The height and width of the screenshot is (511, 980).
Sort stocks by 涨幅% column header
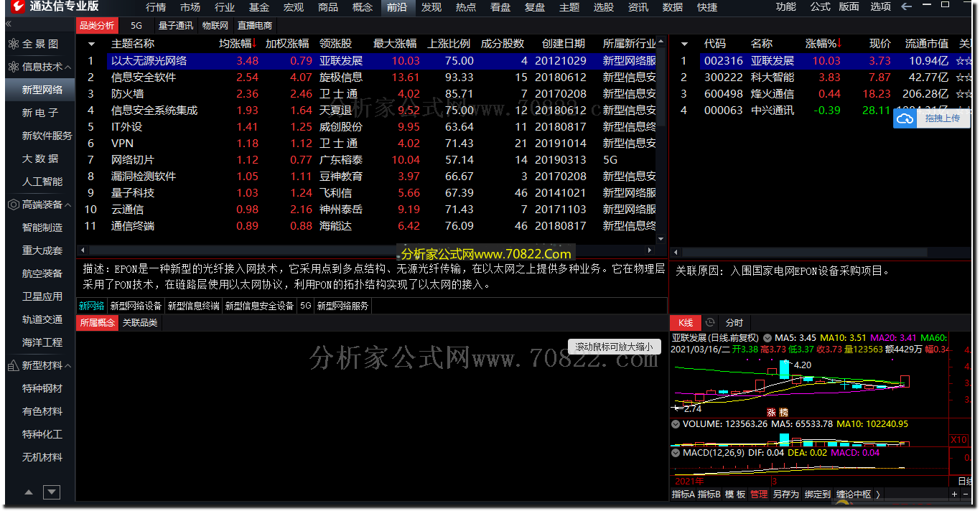pos(824,44)
